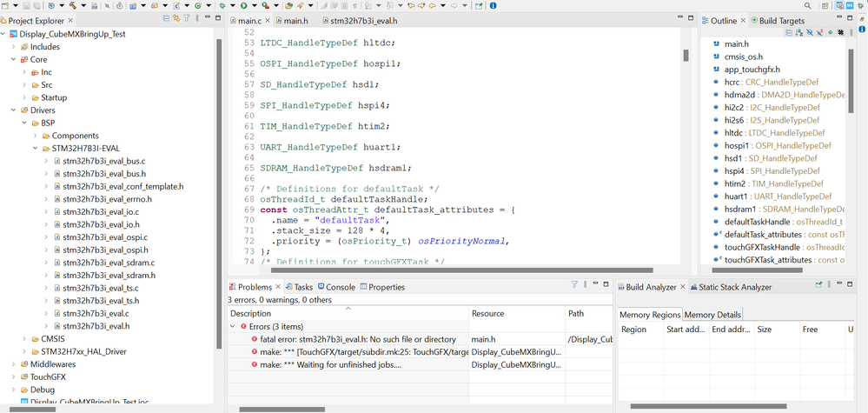Click Collapse All in Project Explorer
This screenshot has width=868, height=413.
[165, 20]
